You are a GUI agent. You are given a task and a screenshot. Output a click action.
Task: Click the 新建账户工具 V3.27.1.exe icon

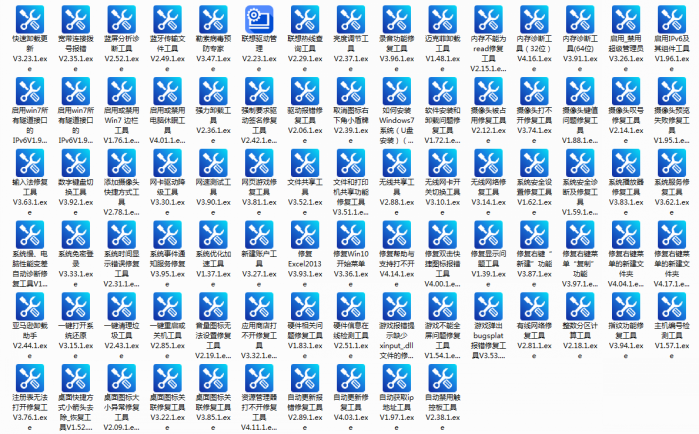pyautogui.click(x=259, y=235)
